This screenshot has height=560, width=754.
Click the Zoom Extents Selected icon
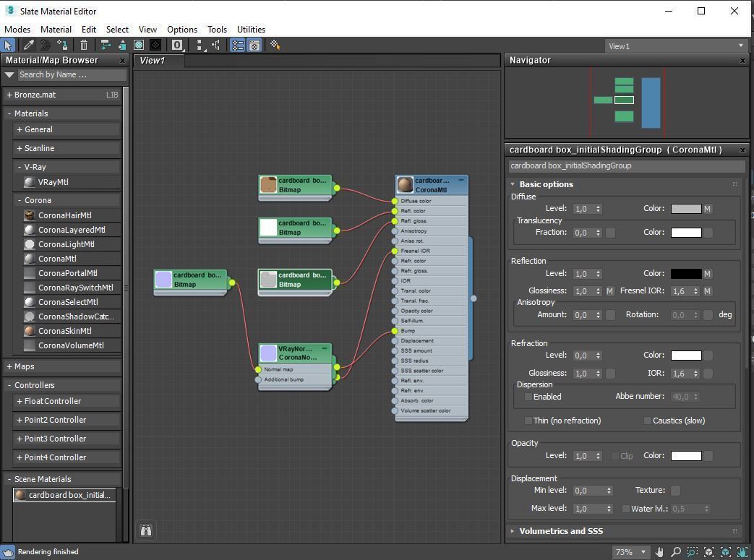coord(726,552)
